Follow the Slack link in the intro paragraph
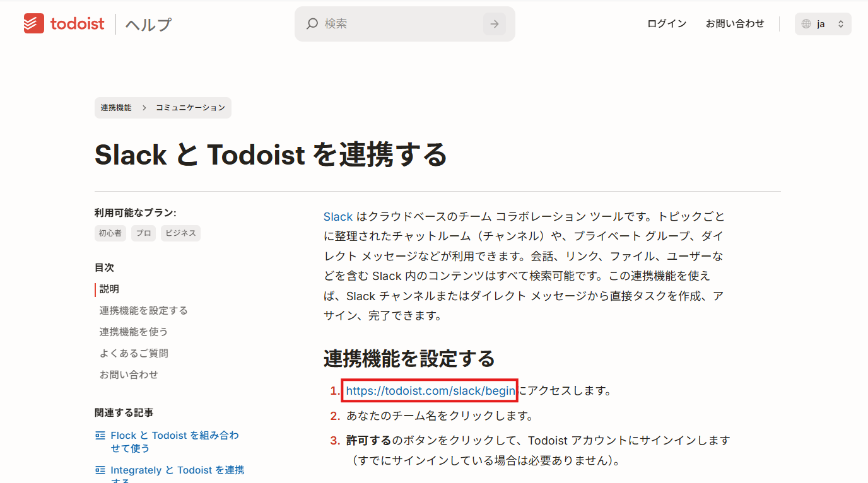Screen dimensions: 868x483 [x=338, y=217]
